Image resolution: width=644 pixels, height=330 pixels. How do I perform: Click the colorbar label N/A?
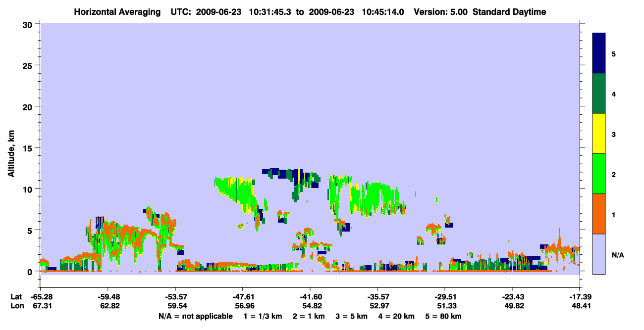click(x=617, y=255)
